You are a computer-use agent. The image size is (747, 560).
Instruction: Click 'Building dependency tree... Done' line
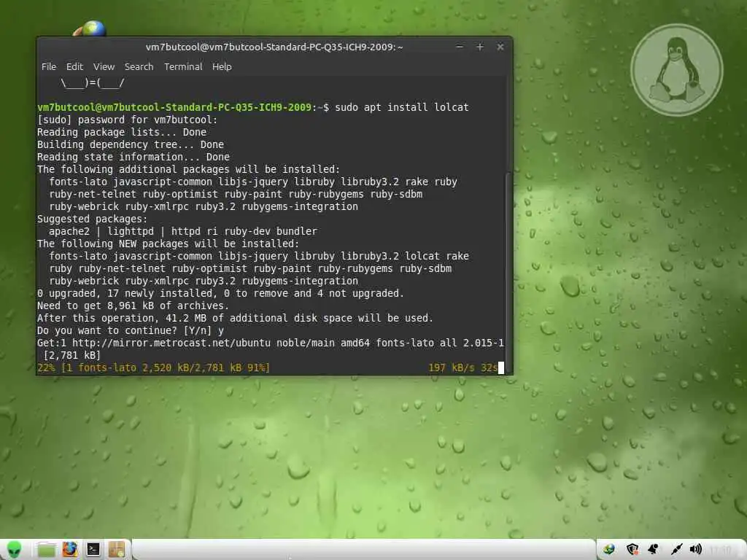pos(131,144)
